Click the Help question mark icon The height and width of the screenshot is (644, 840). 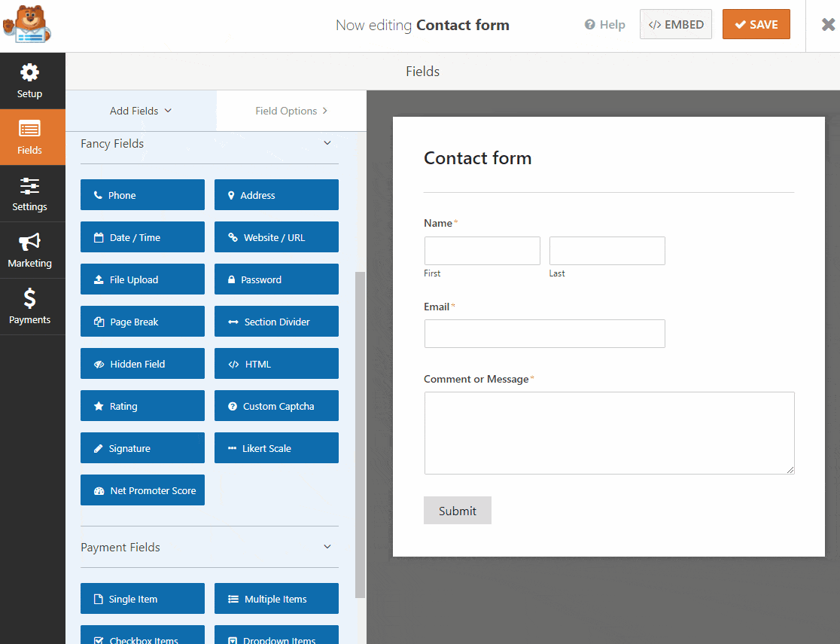click(591, 24)
